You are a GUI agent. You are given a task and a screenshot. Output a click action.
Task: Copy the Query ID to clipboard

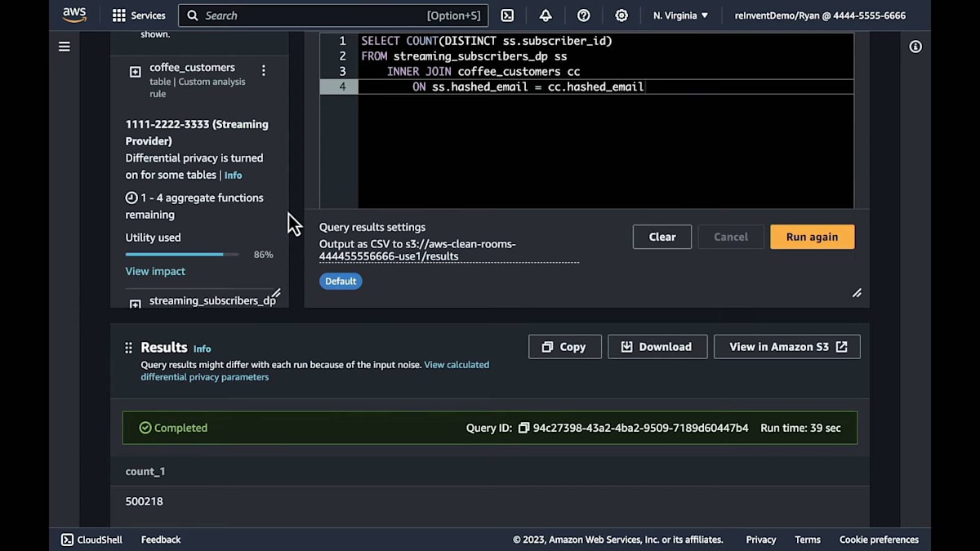(x=524, y=428)
